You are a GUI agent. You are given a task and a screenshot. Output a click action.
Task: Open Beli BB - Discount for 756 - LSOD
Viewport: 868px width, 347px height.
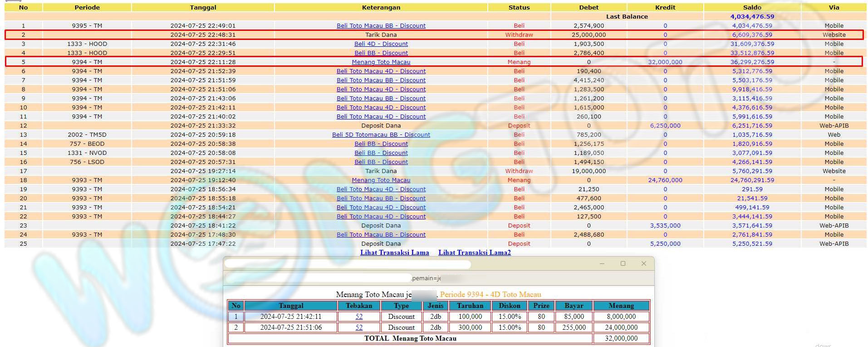click(381, 162)
